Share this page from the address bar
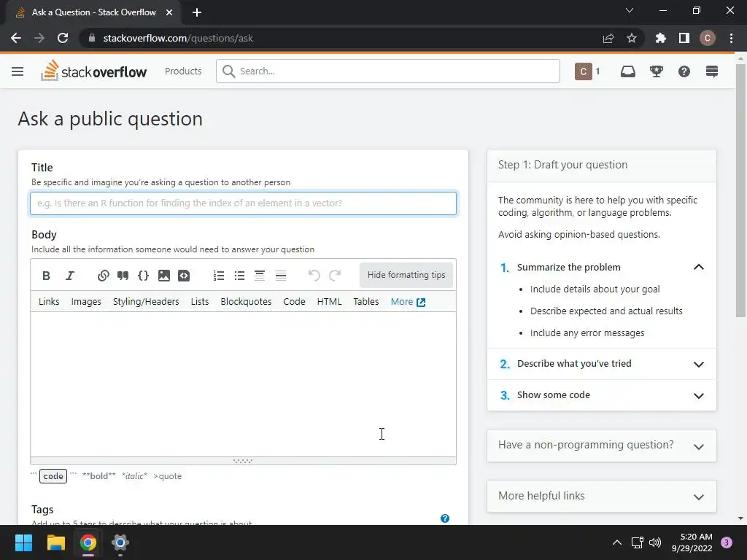 pos(608,38)
